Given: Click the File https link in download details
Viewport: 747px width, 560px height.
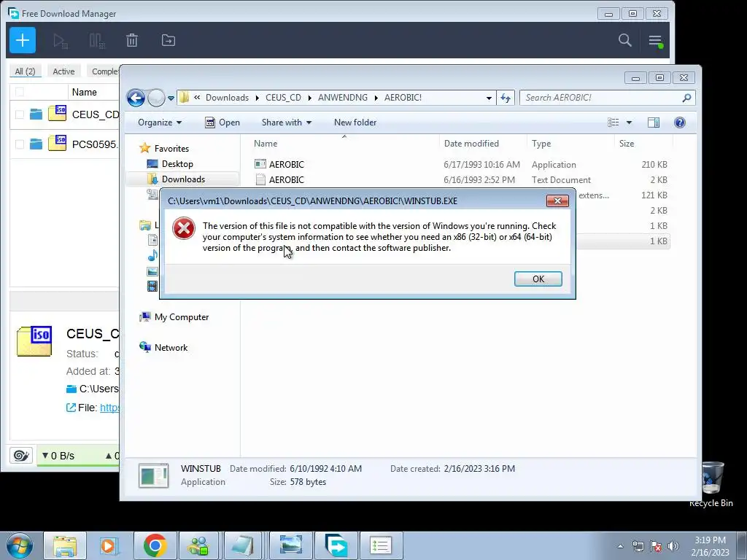Looking at the screenshot, I should pos(109,408).
